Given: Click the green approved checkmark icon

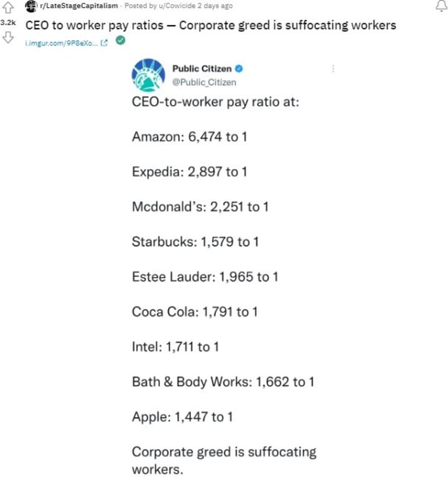Looking at the screenshot, I should click(x=121, y=40).
